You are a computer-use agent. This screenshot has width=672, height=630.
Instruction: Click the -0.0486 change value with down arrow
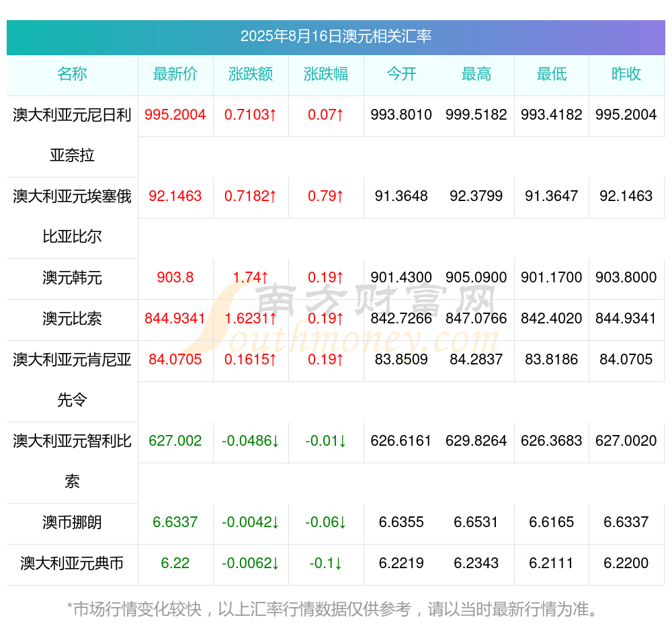click(x=251, y=441)
